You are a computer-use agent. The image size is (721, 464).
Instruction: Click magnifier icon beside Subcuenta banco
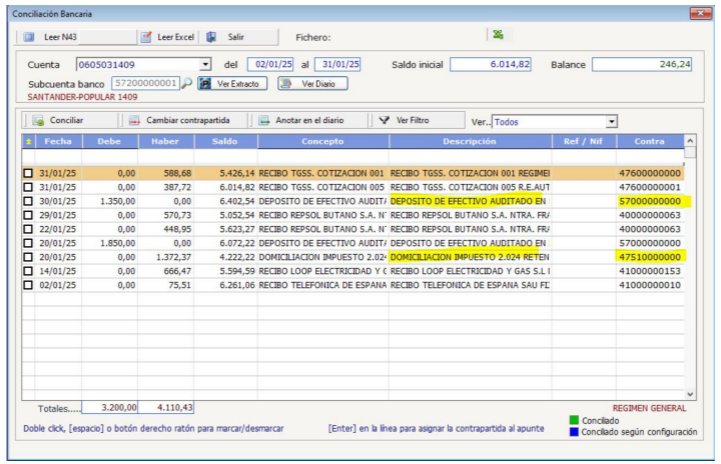(187, 83)
